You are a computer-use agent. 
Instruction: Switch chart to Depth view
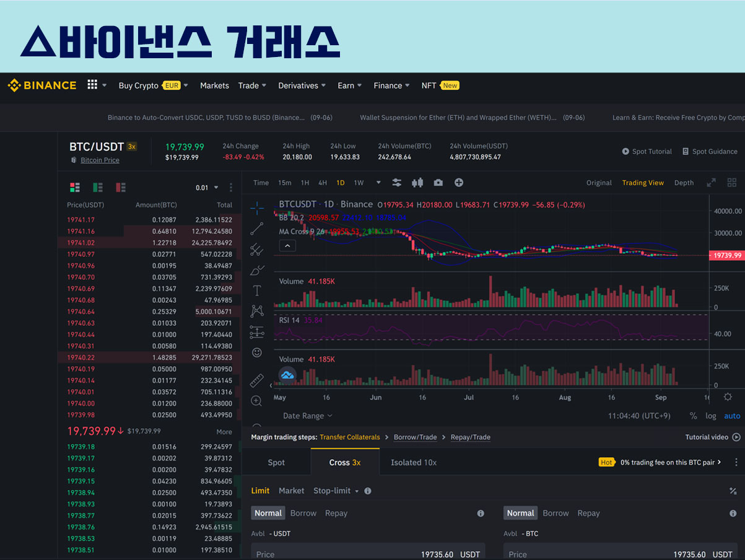point(684,183)
